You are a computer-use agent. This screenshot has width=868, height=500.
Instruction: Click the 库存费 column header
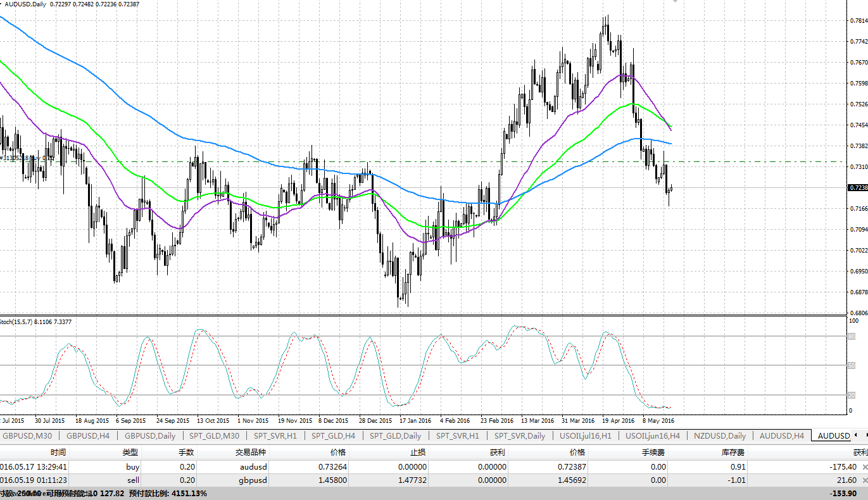click(x=734, y=453)
